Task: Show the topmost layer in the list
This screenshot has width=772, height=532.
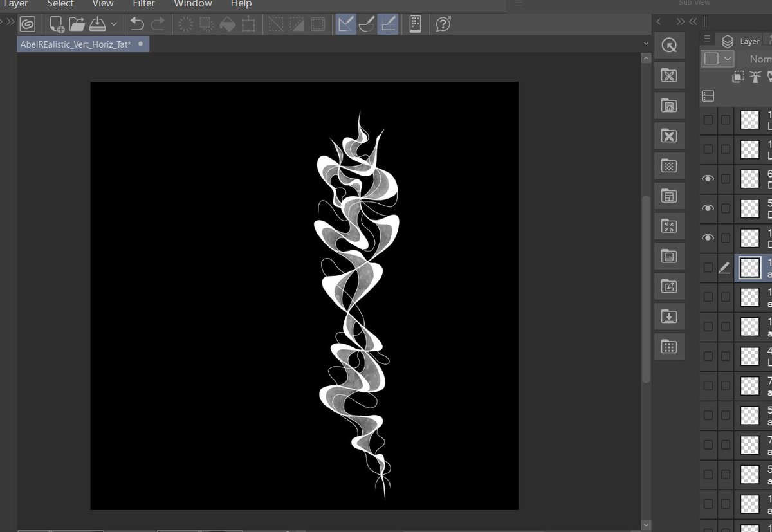Action: [708, 120]
